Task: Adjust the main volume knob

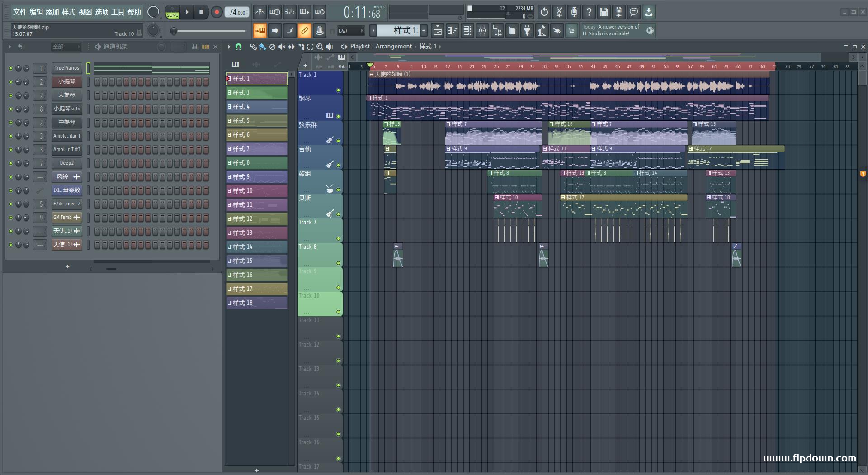Action: tap(154, 12)
